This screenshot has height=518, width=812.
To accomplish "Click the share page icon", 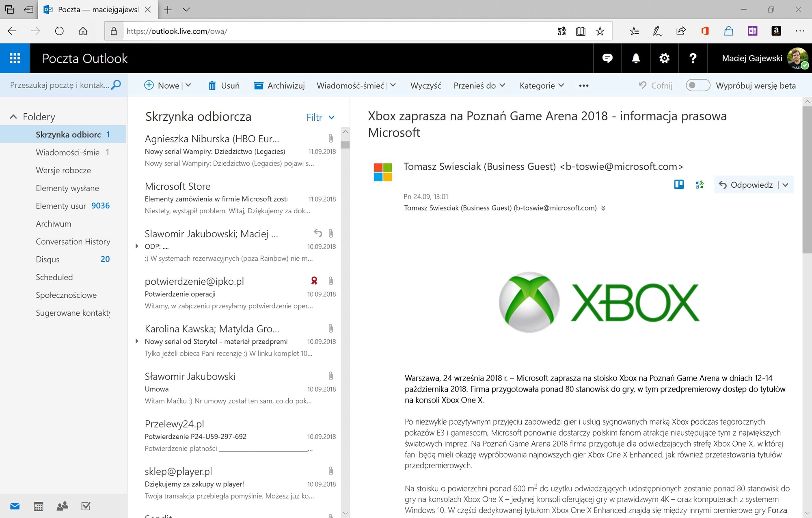I will point(681,31).
